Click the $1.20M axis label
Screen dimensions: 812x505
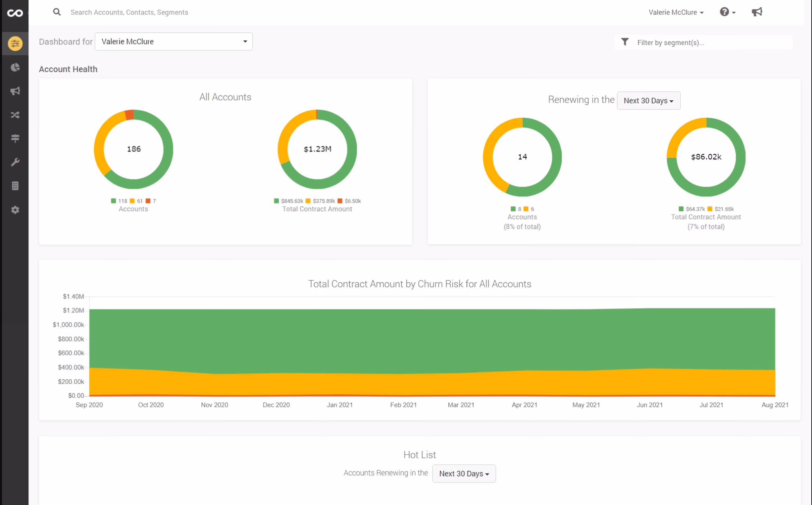(74, 310)
